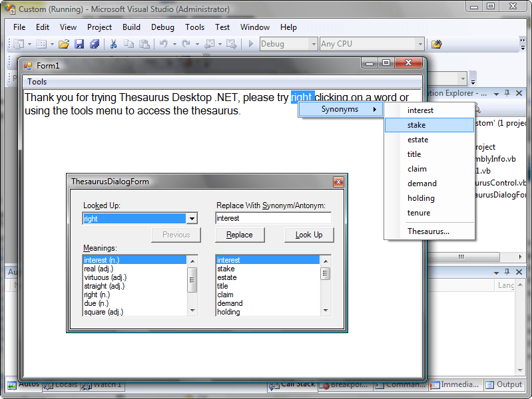
Task: Expand the Add New Item dropdown arrow
Action: coord(52,44)
